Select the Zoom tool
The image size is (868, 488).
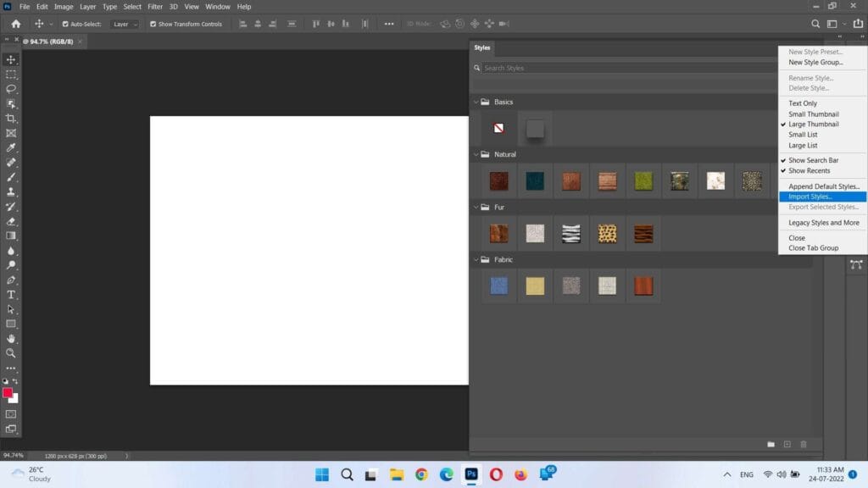click(11, 353)
